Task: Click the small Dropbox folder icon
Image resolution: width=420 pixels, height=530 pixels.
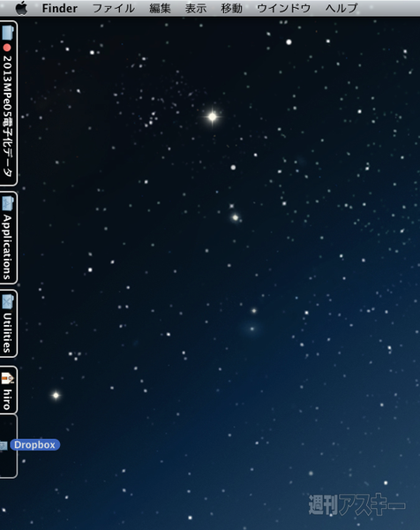Action: pyautogui.click(x=4, y=445)
